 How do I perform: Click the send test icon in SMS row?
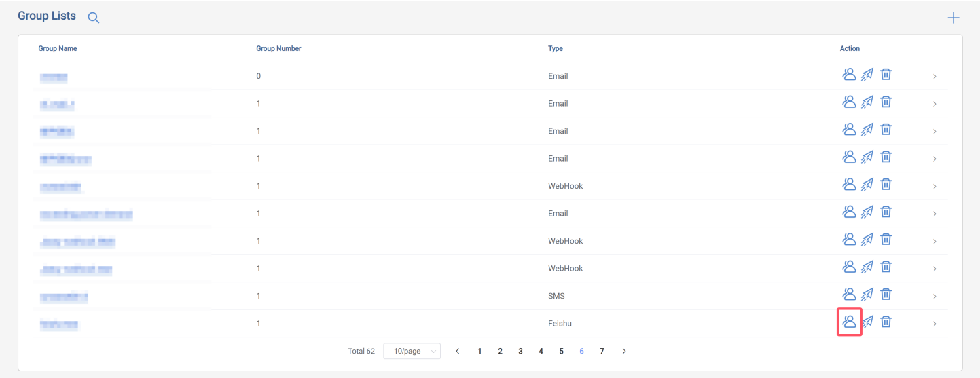[867, 295]
